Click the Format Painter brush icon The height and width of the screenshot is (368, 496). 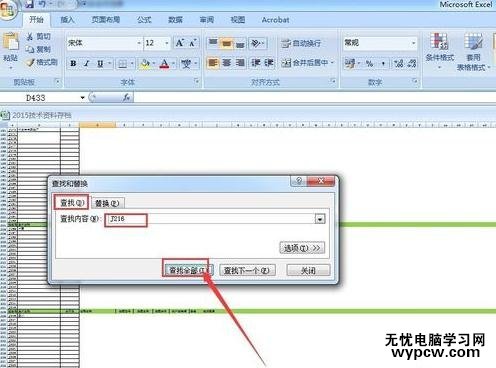tap(30, 62)
